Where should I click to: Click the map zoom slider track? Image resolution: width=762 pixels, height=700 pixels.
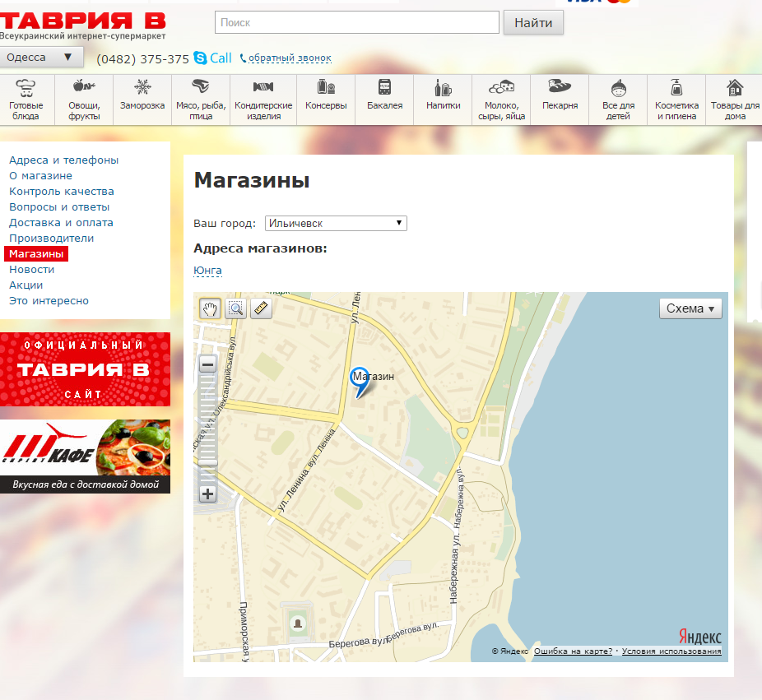pyautogui.click(x=207, y=428)
